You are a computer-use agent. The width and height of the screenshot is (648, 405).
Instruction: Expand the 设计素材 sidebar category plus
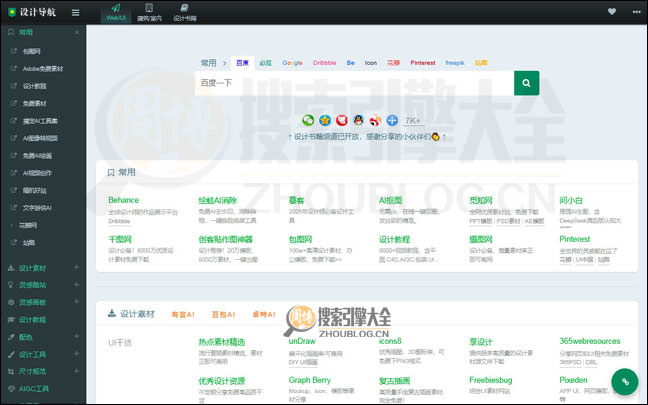click(76, 268)
